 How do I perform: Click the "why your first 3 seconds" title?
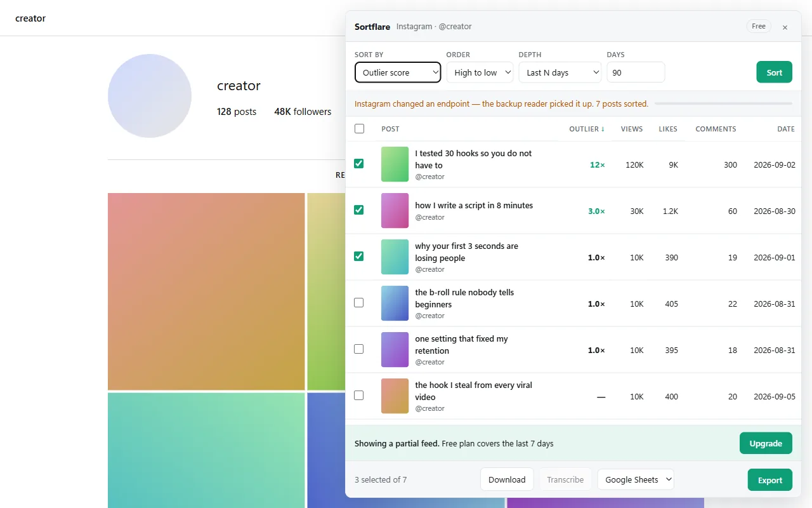(466, 252)
